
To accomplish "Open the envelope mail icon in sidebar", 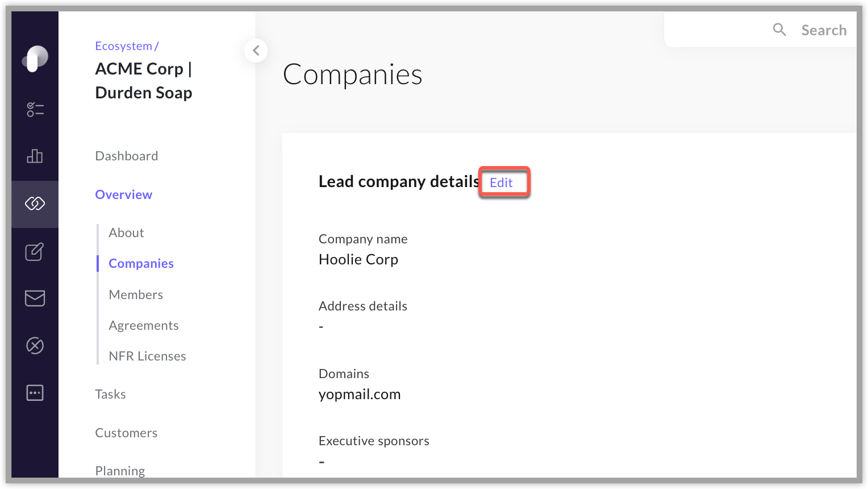I will click(x=35, y=298).
